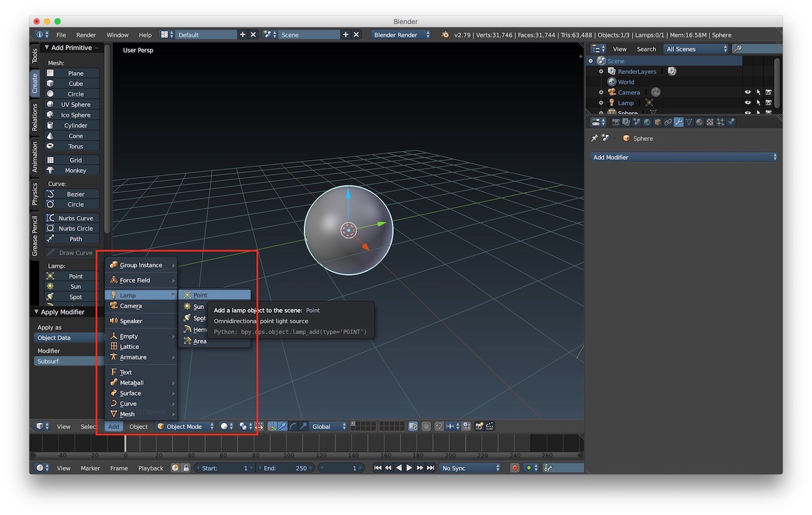Open the Modifiers wrench tab
The height and width of the screenshot is (515, 812).
[679, 122]
